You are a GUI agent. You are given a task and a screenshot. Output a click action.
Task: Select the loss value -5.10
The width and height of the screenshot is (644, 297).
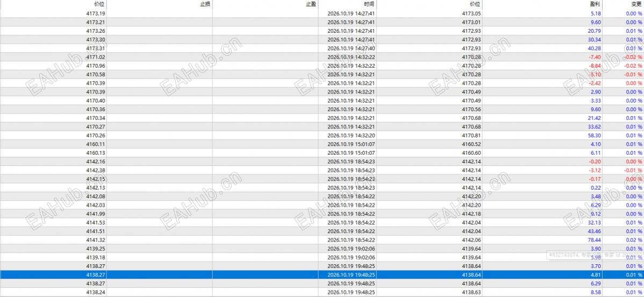pos(595,74)
